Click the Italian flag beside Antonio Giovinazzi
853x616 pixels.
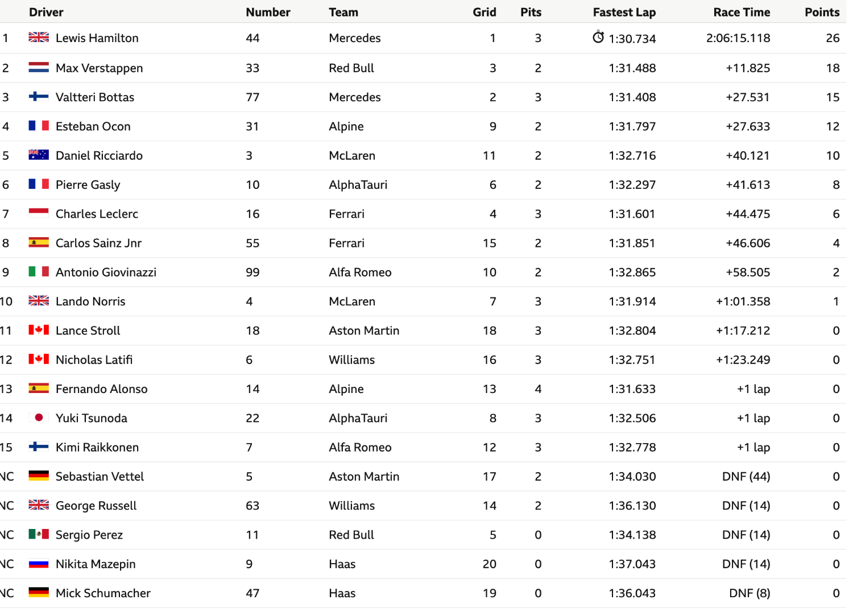pyautogui.click(x=39, y=272)
